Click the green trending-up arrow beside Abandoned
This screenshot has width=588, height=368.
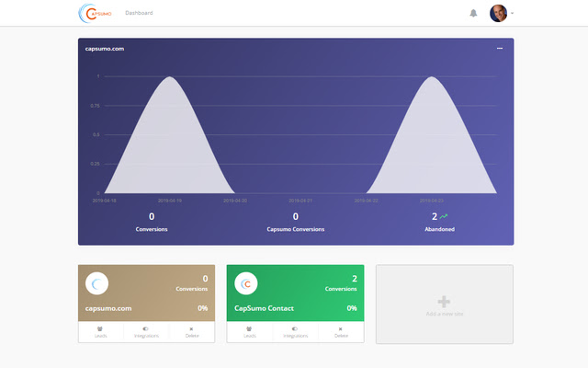tap(444, 216)
